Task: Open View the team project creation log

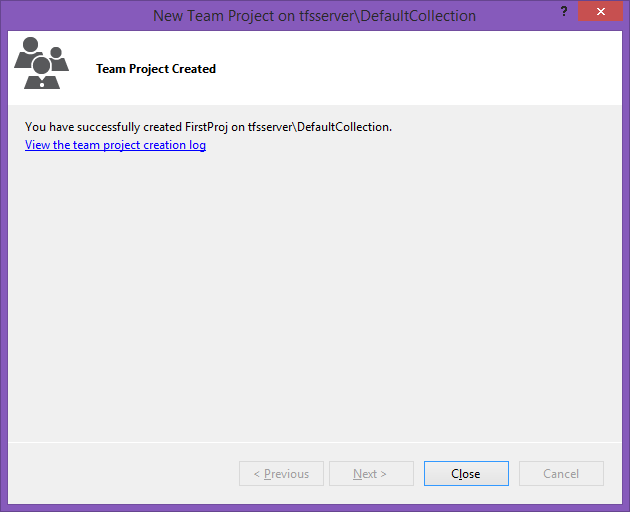Action: pyautogui.click(x=115, y=145)
